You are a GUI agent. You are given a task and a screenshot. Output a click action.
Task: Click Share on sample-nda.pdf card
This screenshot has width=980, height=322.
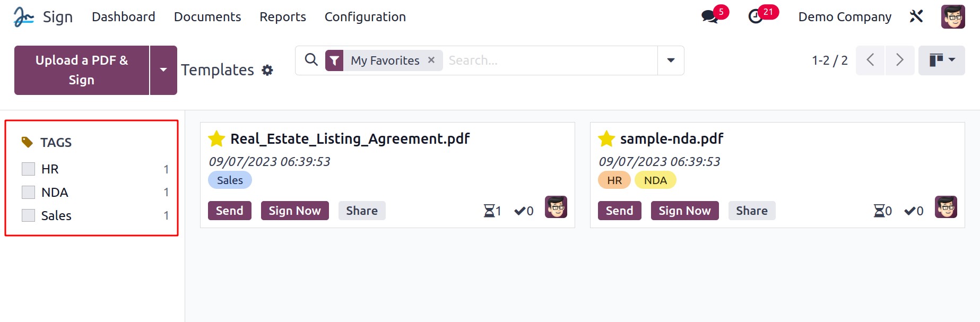[x=752, y=211]
